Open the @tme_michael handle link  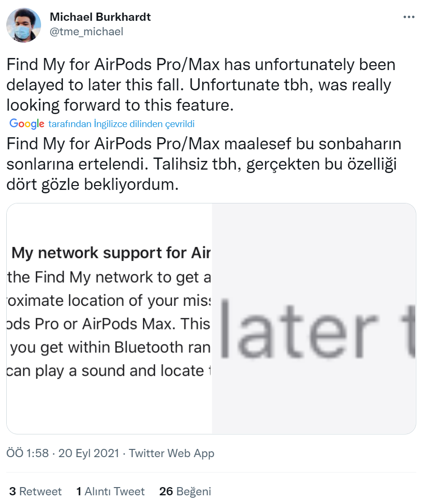(x=86, y=32)
